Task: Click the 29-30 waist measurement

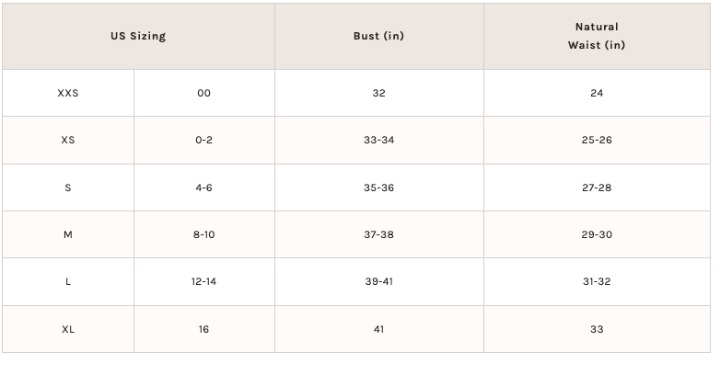Action: coord(596,235)
